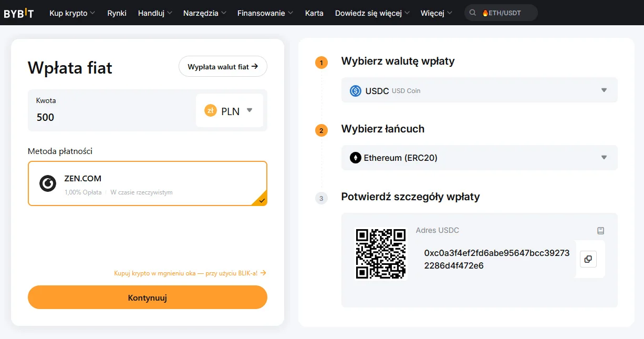Click the 1,00% Opłata text

tap(83, 192)
